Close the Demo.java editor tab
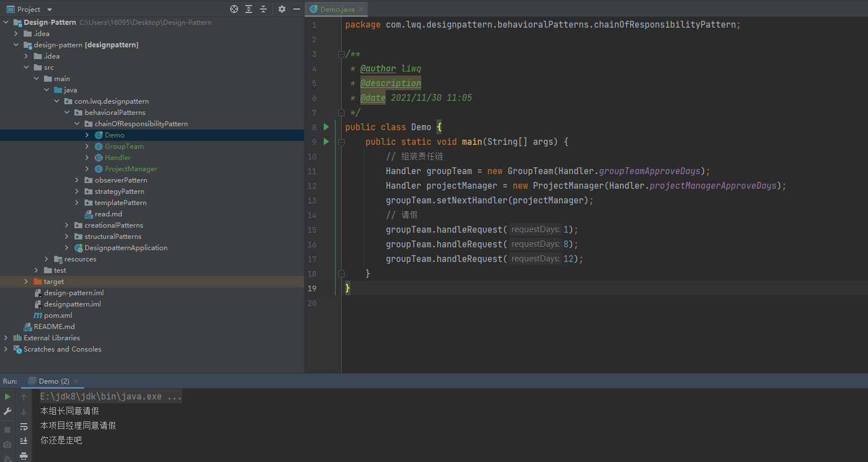Viewport: 868px width, 462px height. [362, 9]
